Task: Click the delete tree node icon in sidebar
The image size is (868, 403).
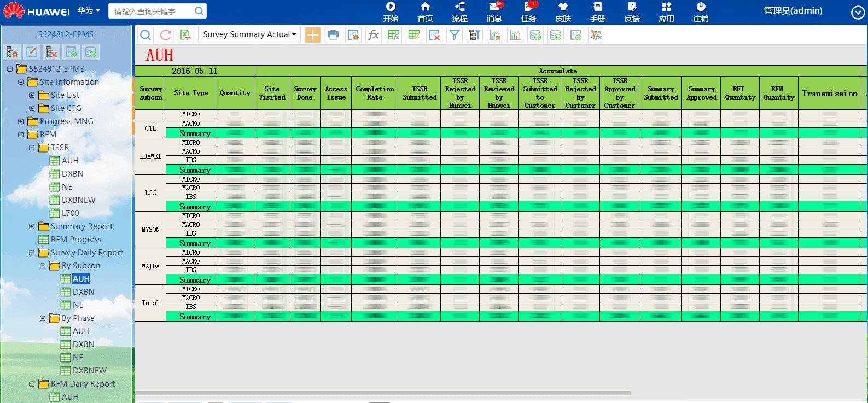Action: [x=51, y=52]
